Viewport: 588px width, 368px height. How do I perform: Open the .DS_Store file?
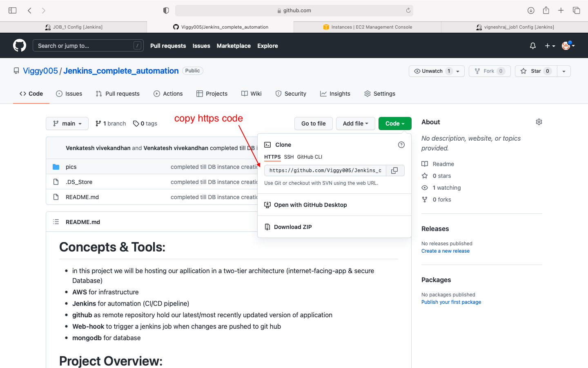(x=79, y=182)
